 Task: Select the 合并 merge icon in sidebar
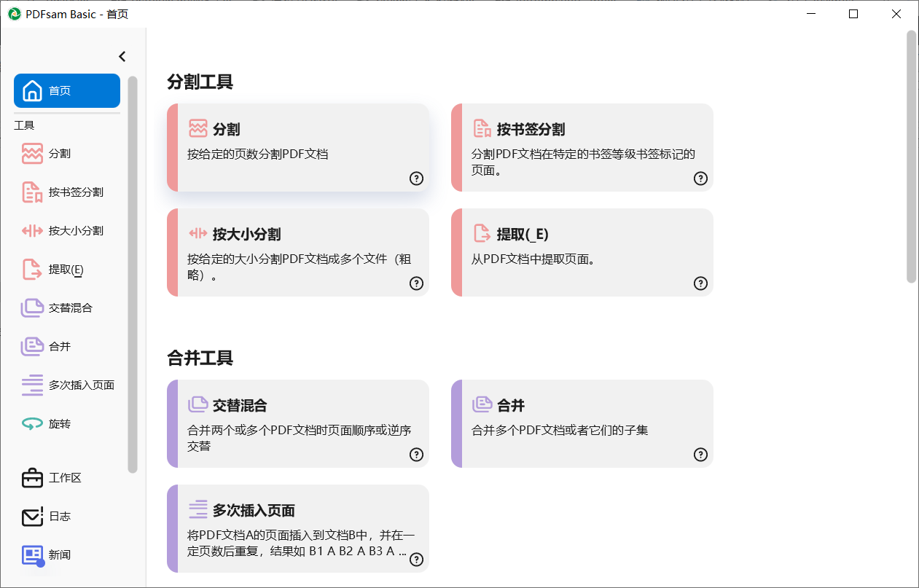(32, 347)
